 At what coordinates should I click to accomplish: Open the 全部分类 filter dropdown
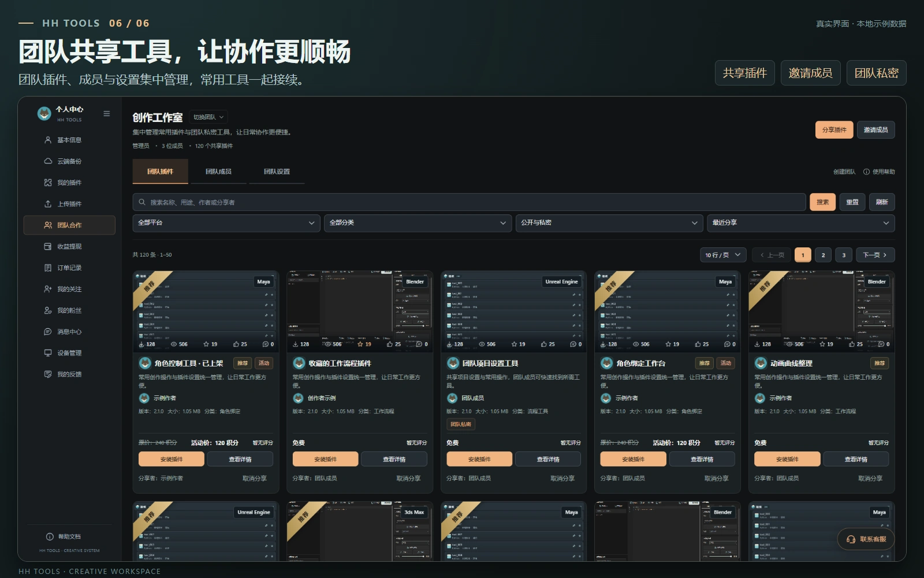(418, 223)
